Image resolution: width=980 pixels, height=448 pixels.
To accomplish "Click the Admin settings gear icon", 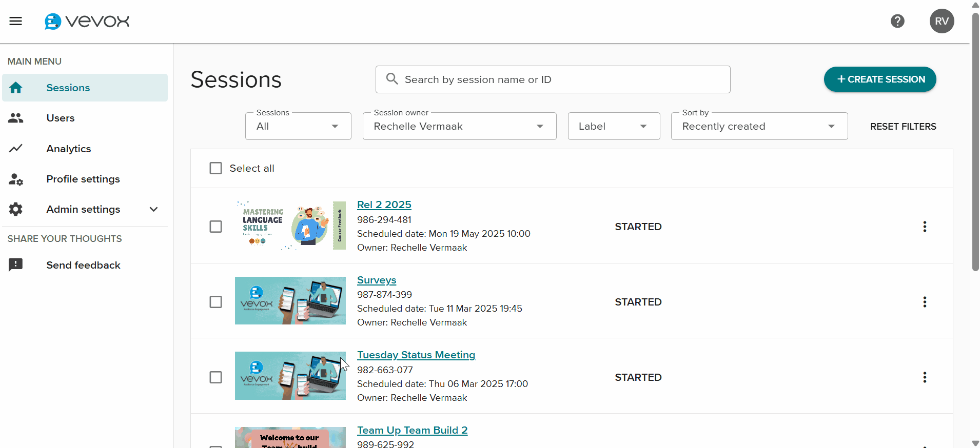I will tap(16, 209).
